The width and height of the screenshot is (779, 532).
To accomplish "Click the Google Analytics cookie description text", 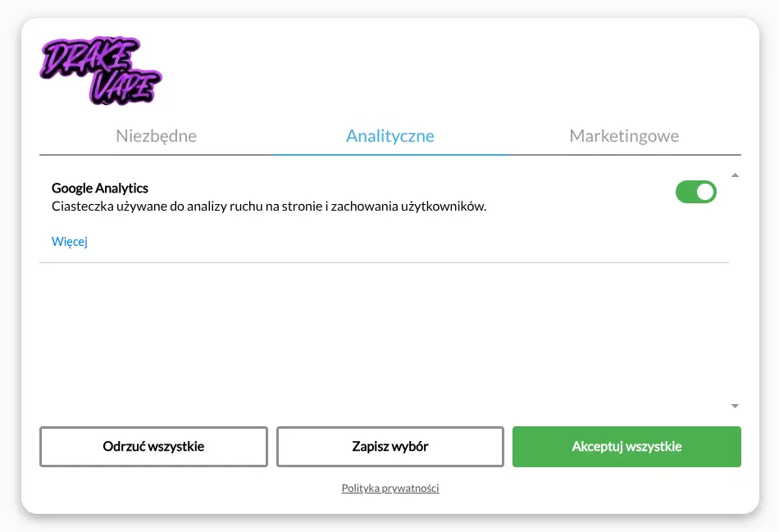I will point(269,207).
